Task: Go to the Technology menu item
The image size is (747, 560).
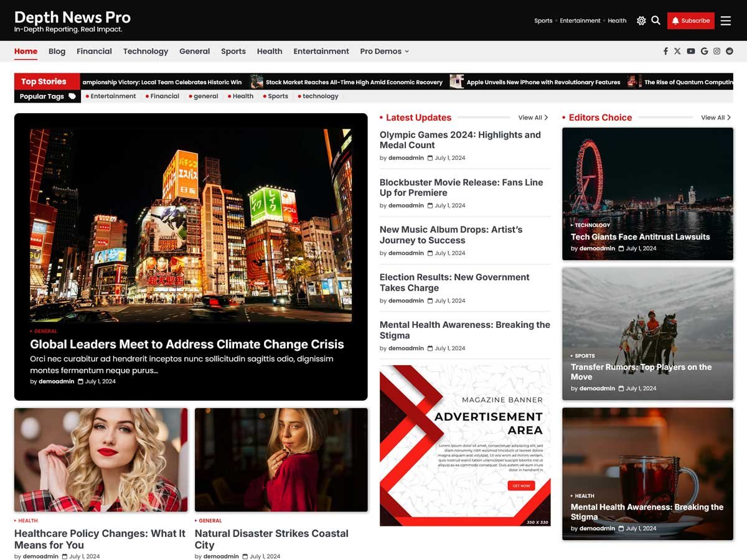Action: click(146, 51)
